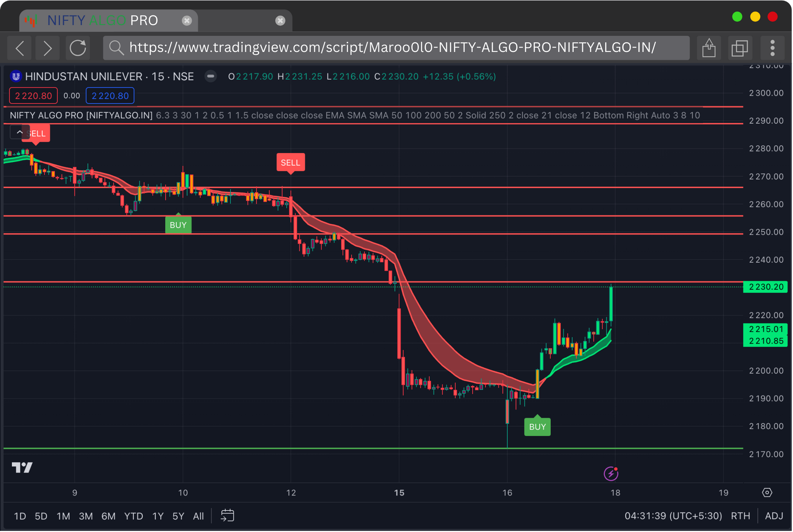This screenshot has width=793, height=532.
Task: Select the 1D time range
Action: click(x=20, y=517)
